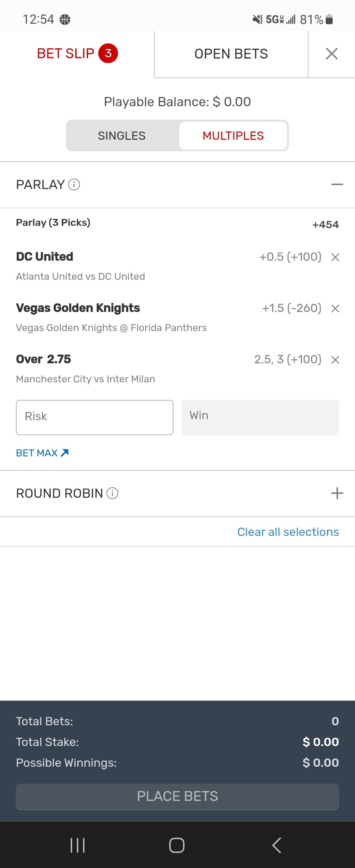Remove the DC United pick
The height and width of the screenshot is (868, 355).
[335, 257]
